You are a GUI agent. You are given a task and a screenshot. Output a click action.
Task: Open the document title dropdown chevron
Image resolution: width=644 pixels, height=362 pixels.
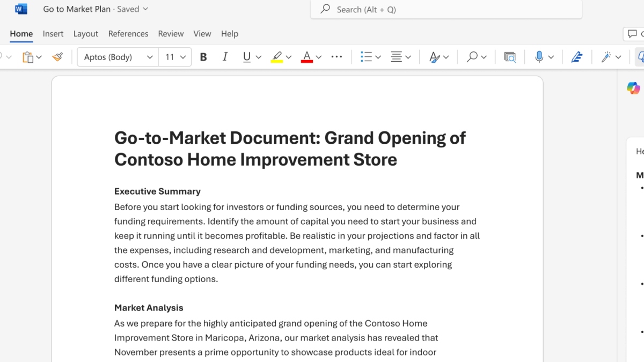(145, 9)
